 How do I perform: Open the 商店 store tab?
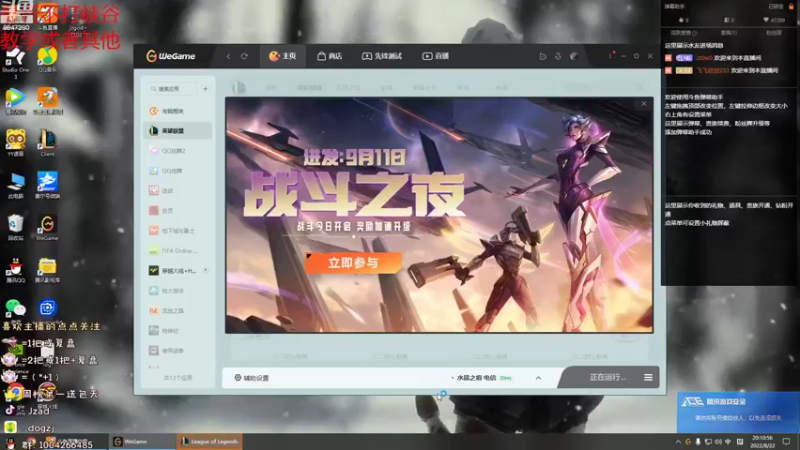coord(330,56)
